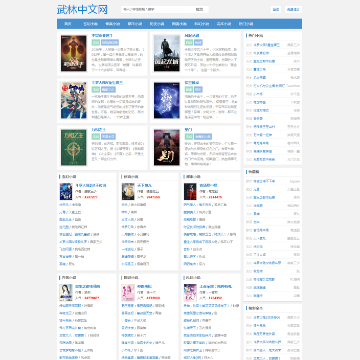The height and width of the screenshot is (360, 360).
Task: Open the small woman portrait cover at lower left
Action: tap(66, 293)
